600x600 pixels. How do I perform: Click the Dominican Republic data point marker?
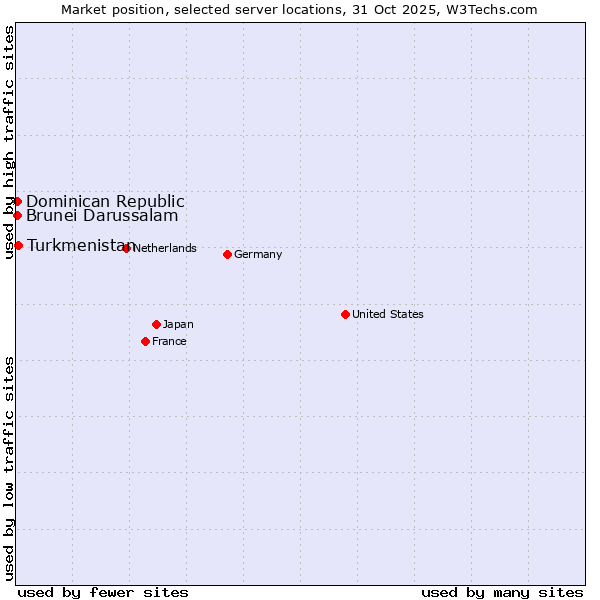click(17, 201)
